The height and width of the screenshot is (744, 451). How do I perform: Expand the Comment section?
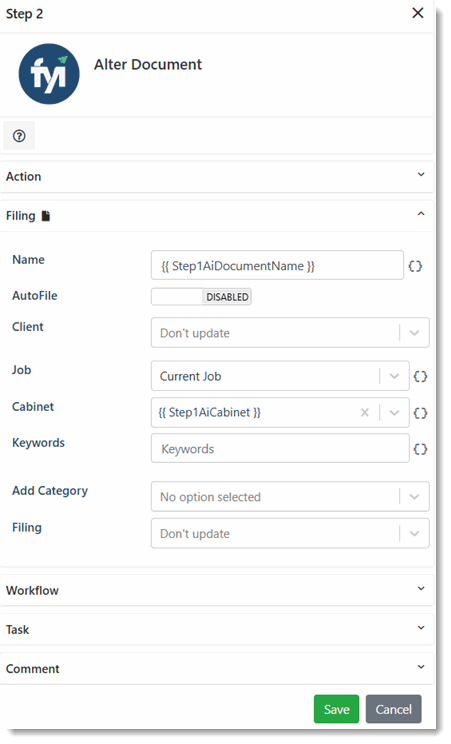click(x=216, y=669)
